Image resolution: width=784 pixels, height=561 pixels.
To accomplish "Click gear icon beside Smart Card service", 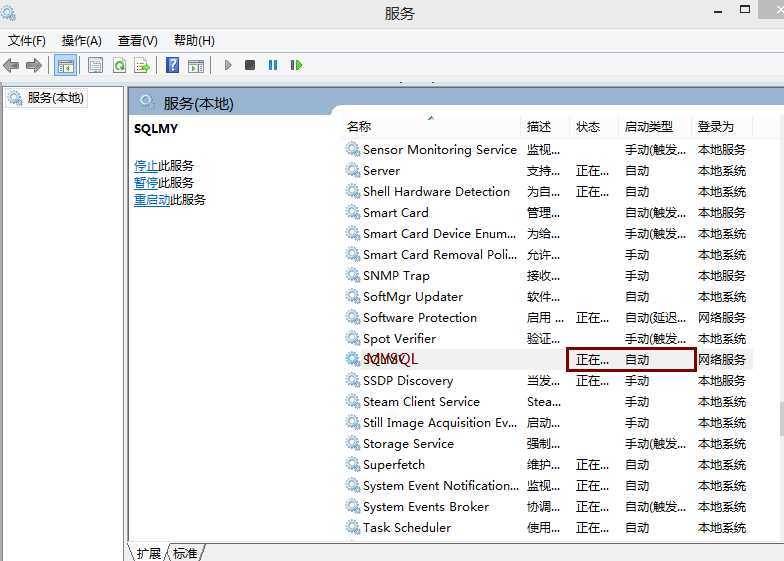I will 353,212.
